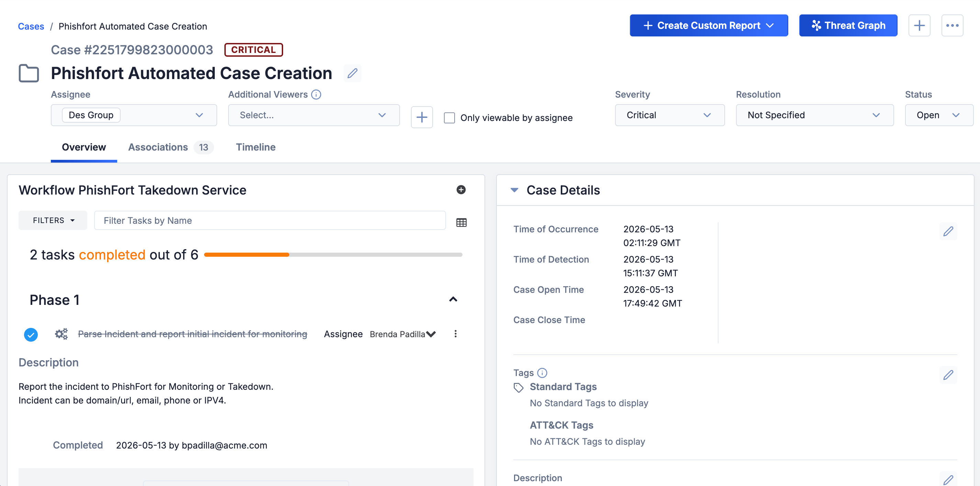The image size is (980, 486).
Task: Open the Status Open dropdown
Action: coord(939,115)
